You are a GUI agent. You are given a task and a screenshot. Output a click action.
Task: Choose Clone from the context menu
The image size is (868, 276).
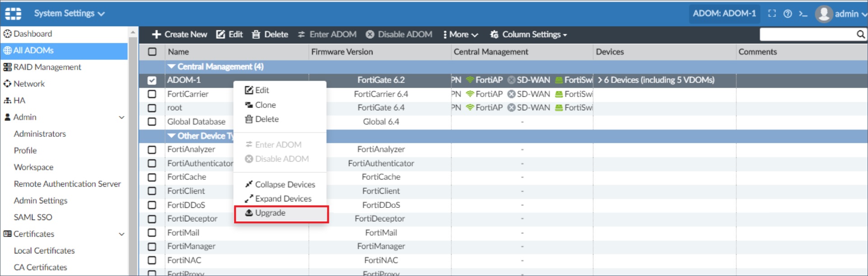(280, 105)
